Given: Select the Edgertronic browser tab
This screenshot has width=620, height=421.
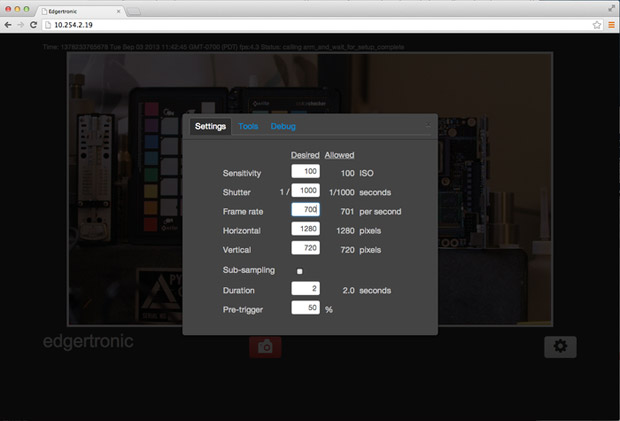Looking at the screenshot, I should pyautogui.click(x=82, y=8).
